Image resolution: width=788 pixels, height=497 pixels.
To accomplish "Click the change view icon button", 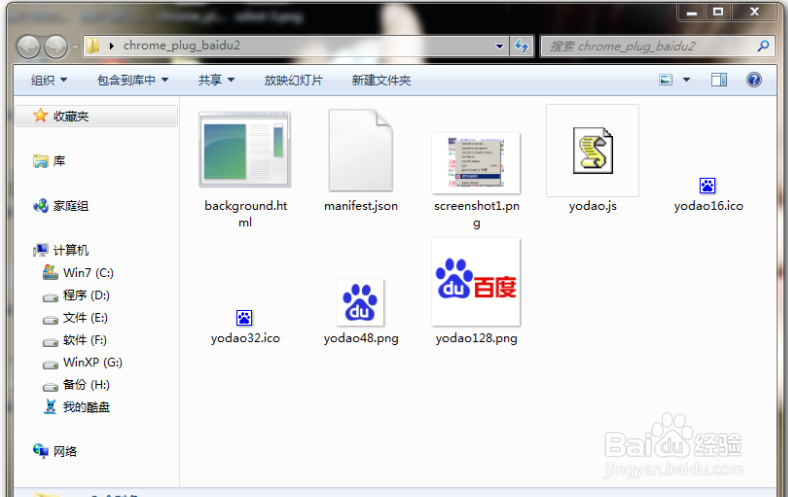I will pyautogui.click(x=666, y=79).
